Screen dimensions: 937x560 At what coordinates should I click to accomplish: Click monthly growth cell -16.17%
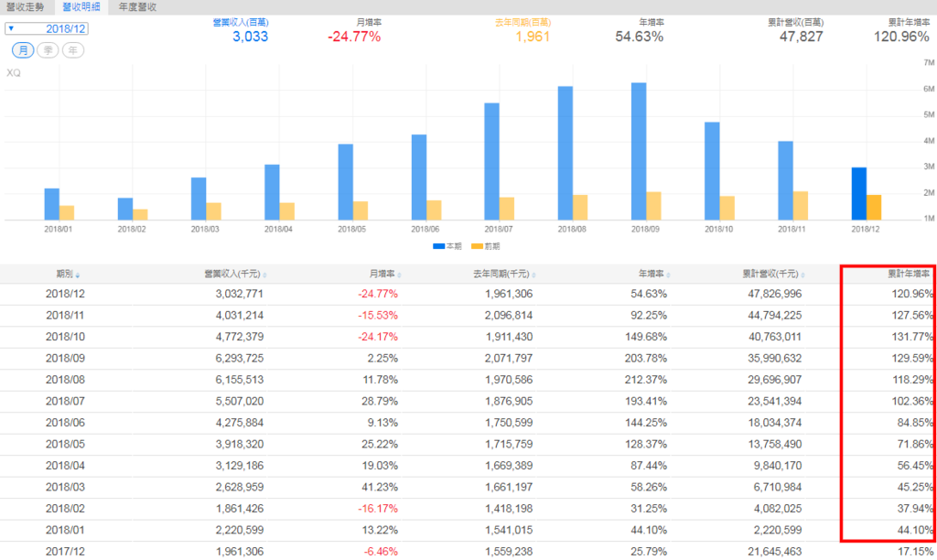[378, 509]
